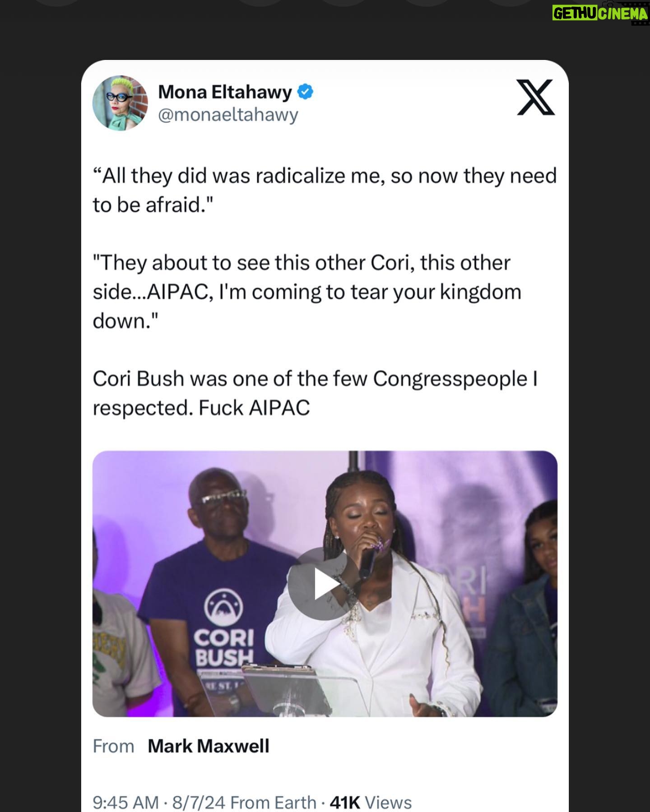Tap the X logo on the tweet card
This screenshot has height=812, width=650.
tap(535, 97)
